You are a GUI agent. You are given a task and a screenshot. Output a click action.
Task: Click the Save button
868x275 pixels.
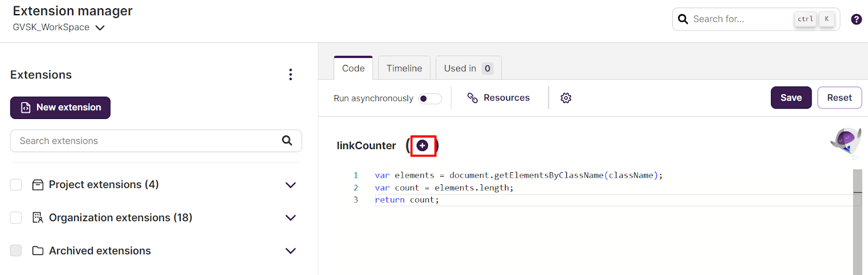[791, 98]
